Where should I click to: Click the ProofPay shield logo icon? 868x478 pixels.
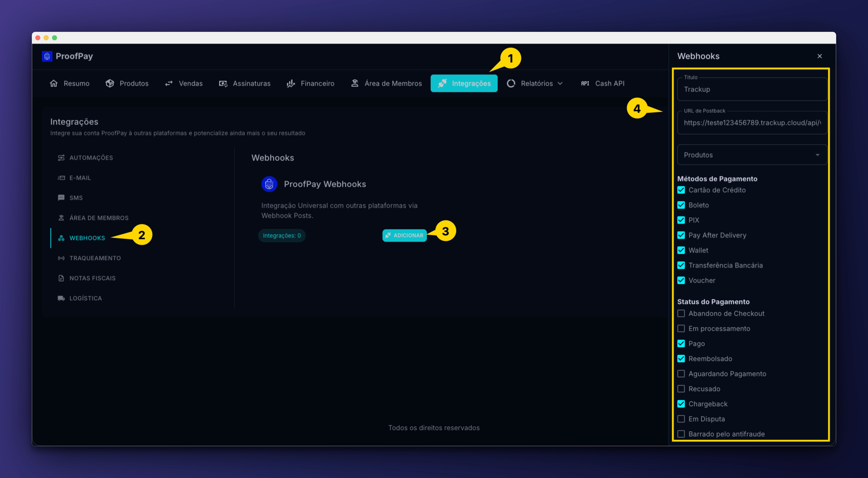47,56
